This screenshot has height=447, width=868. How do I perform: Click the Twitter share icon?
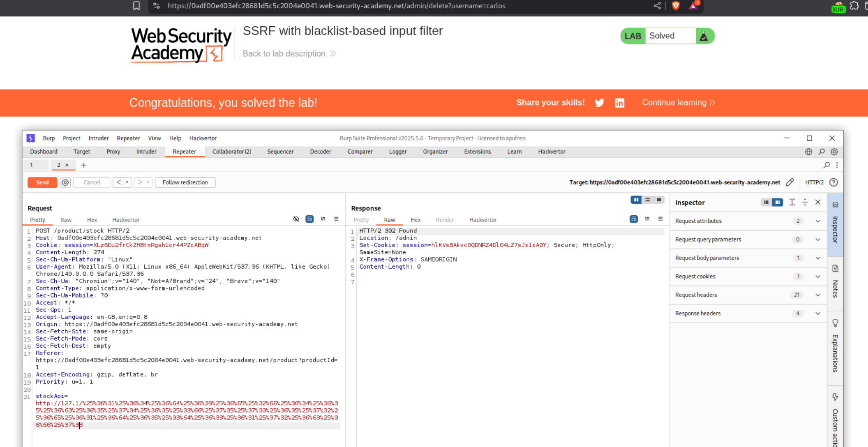pyautogui.click(x=599, y=103)
